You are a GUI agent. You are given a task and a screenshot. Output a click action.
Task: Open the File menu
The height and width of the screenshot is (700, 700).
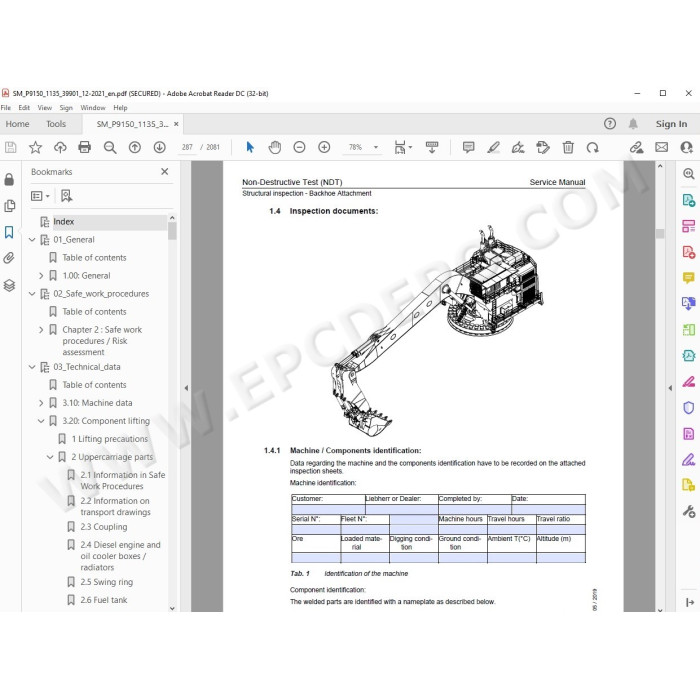coord(6,108)
